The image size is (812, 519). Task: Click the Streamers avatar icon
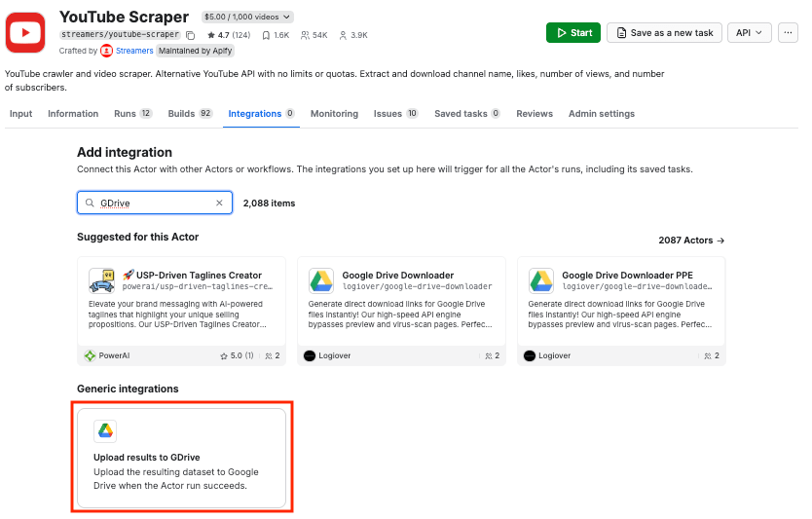107,51
